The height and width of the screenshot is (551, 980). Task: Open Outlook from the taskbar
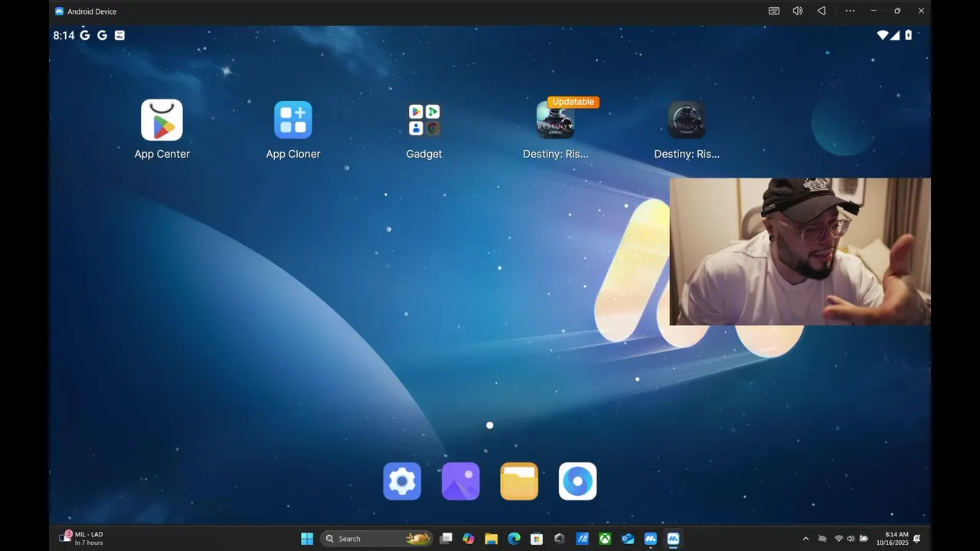click(628, 539)
